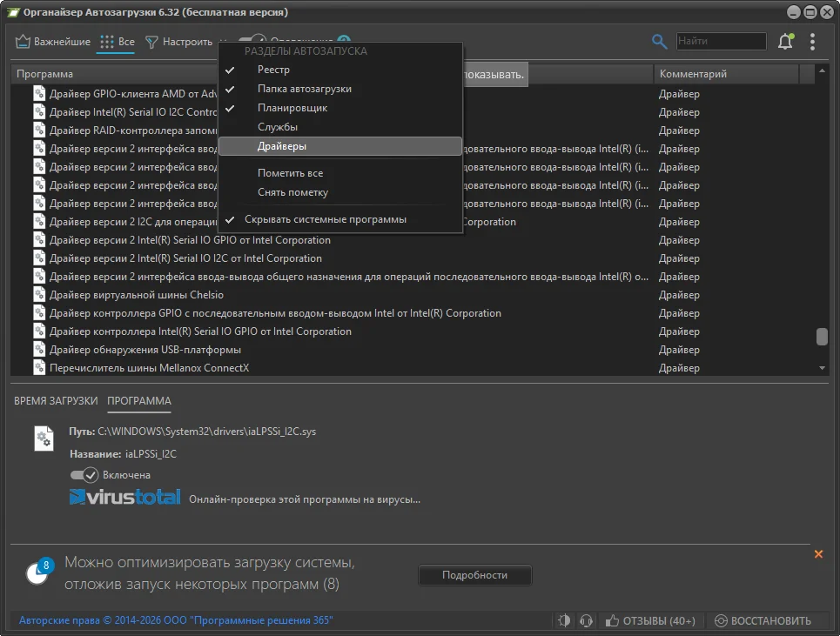The height and width of the screenshot is (636, 840).
Task: Toggle Скрывать системные программы option
Action: point(340,219)
